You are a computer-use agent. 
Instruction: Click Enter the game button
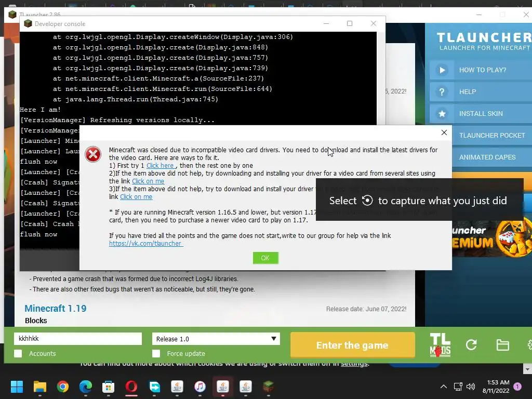point(353,345)
